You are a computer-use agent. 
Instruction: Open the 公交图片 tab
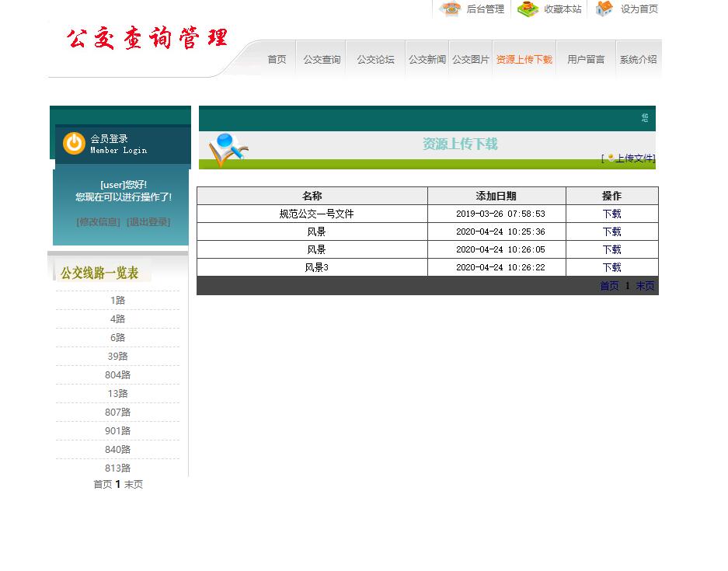(x=470, y=58)
